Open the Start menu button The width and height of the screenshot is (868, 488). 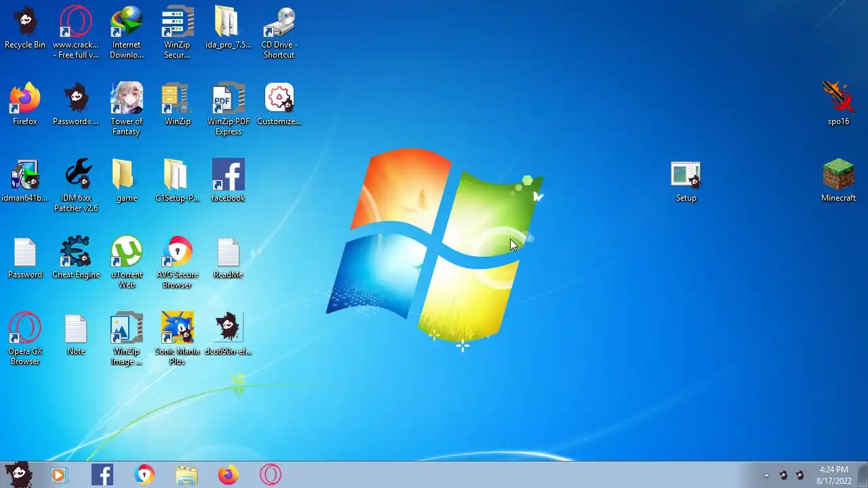[18, 474]
